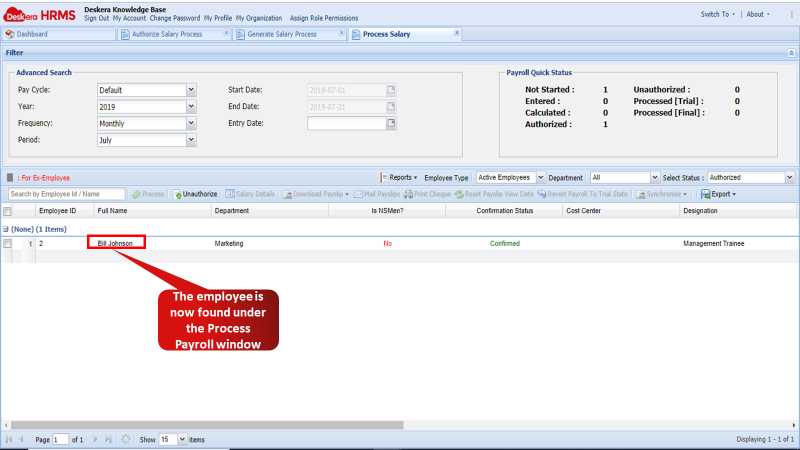The width and height of the screenshot is (800, 450).
Task: Open the Switch To menu
Action: coord(717,14)
